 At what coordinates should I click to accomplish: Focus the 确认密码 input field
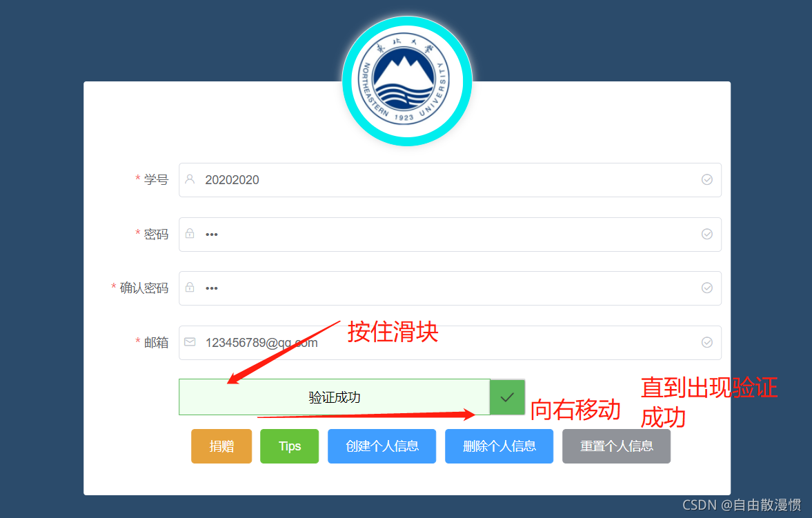click(450, 288)
